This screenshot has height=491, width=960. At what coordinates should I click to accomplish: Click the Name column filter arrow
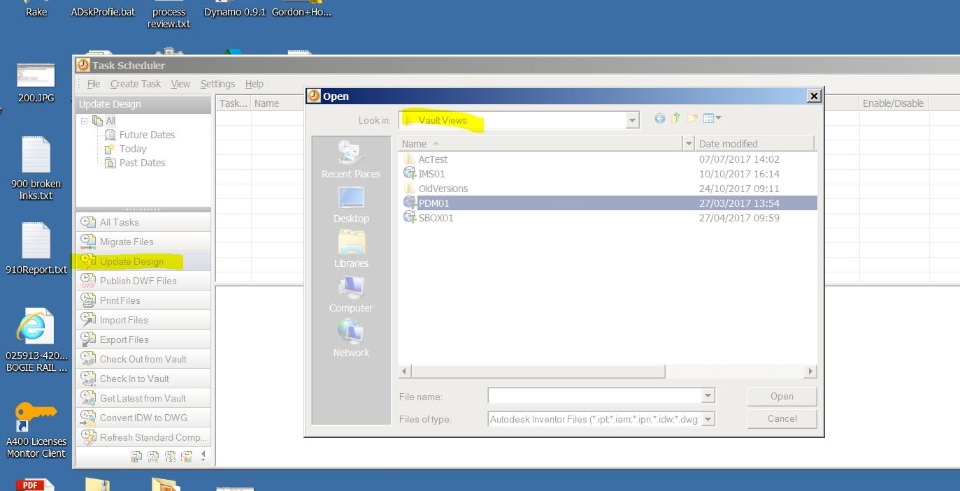[x=689, y=144]
